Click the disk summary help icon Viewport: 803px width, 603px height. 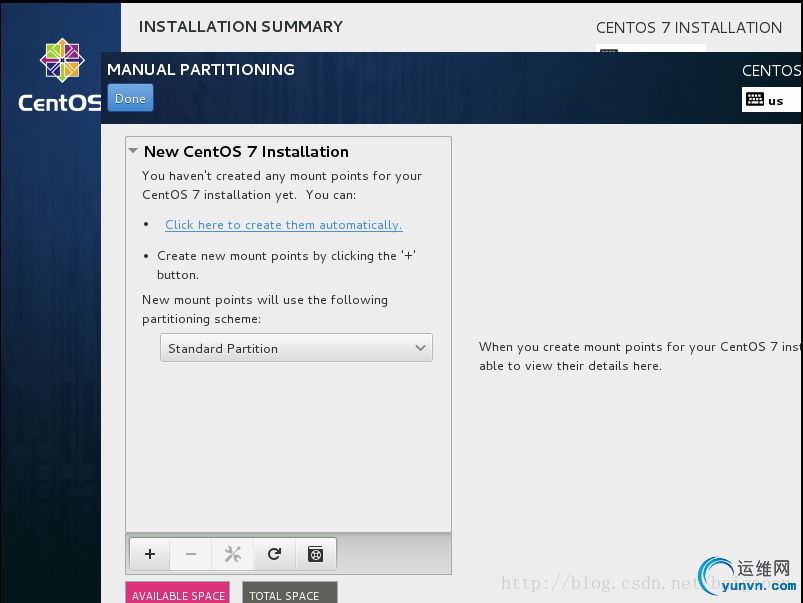tap(315, 554)
